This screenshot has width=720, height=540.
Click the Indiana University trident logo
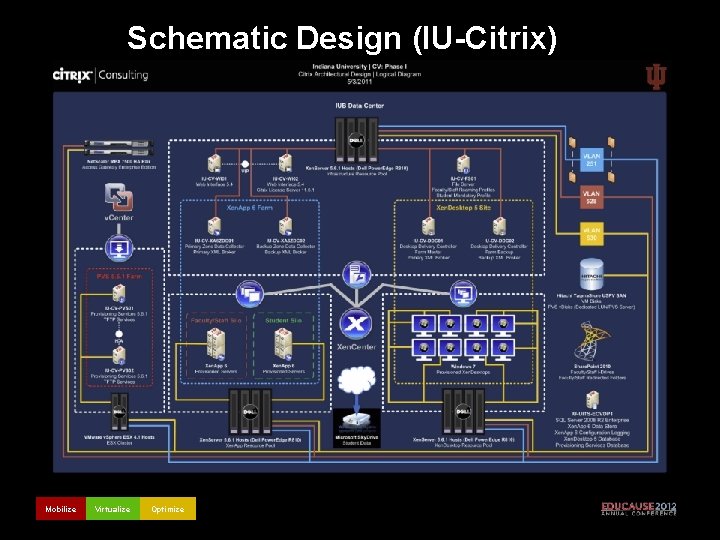click(656, 77)
